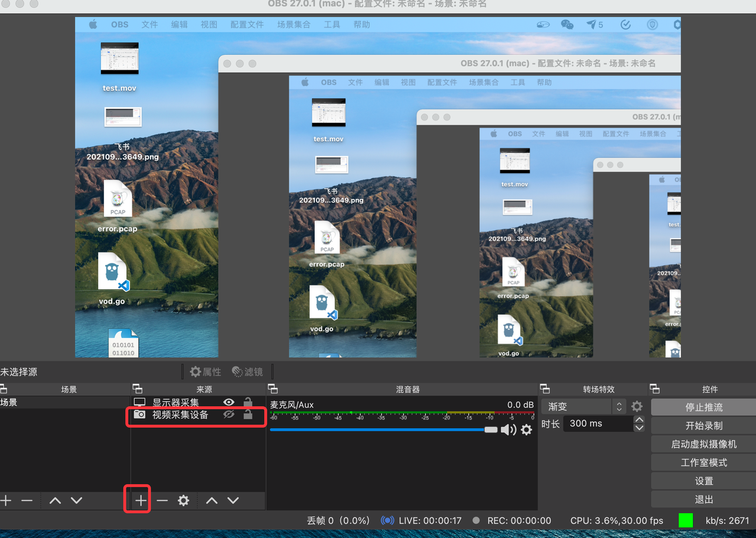This screenshot has width=756, height=538.
Task: Remove selected source with the minus icon
Action: 162,500
